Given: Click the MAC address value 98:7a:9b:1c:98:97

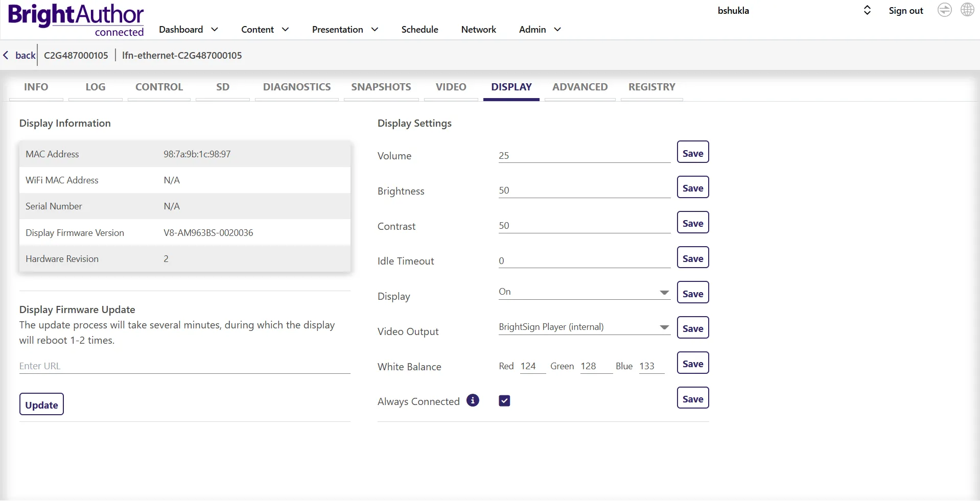Looking at the screenshot, I should [197, 154].
